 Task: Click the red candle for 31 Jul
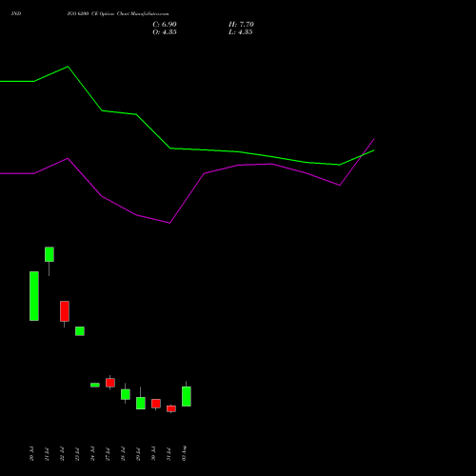(x=171, y=408)
